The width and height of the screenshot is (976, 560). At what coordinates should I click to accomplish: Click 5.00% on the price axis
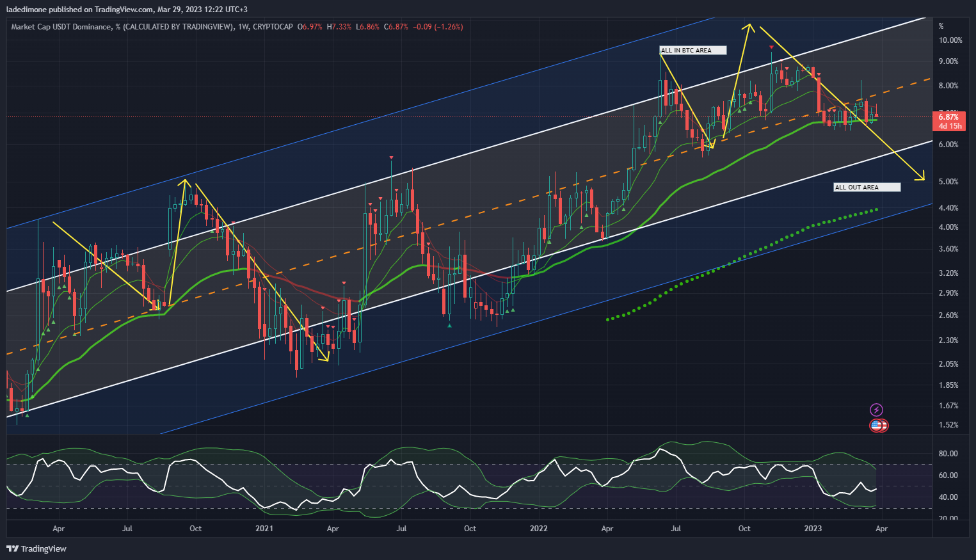pyautogui.click(x=948, y=182)
